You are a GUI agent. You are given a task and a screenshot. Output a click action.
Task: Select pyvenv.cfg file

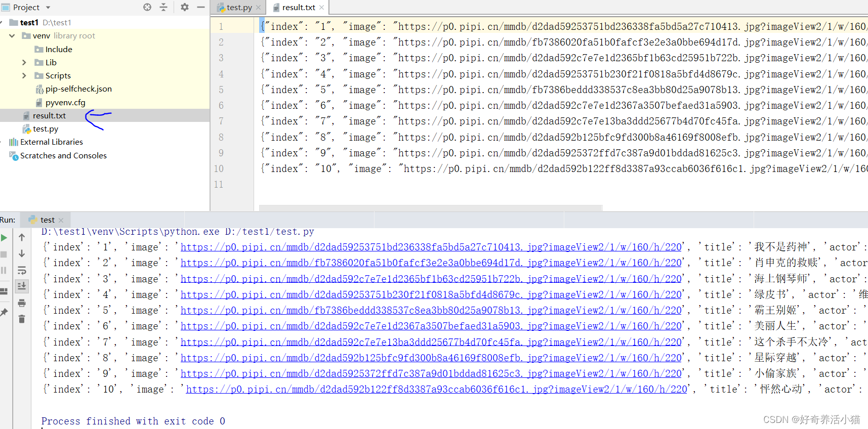[60, 102]
